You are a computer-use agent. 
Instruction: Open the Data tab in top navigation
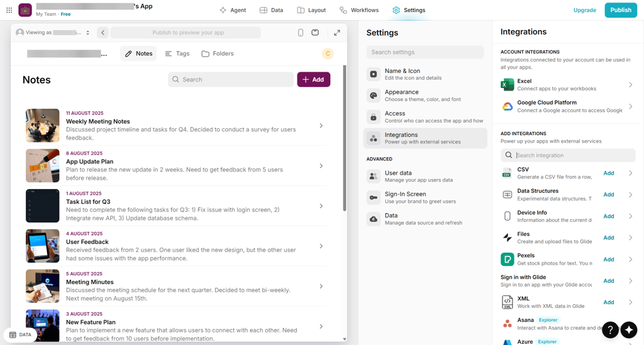(x=272, y=10)
